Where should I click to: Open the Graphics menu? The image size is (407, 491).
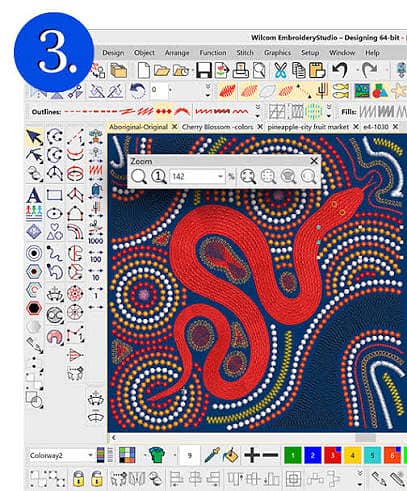pos(277,53)
